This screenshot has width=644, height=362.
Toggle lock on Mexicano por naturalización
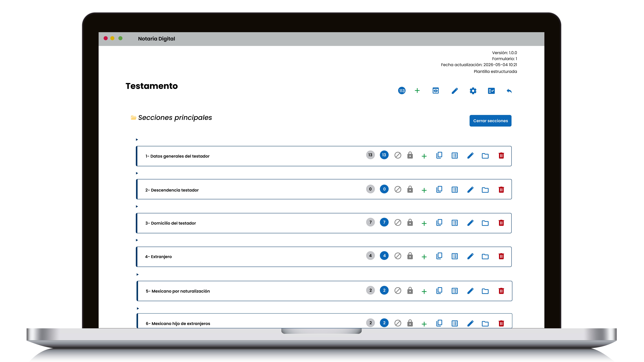[x=410, y=291]
